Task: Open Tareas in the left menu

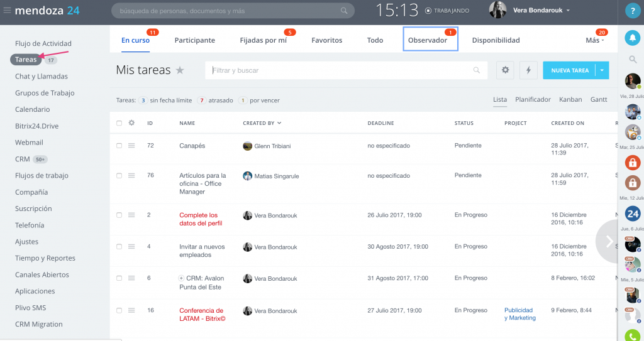Action: click(26, 60)
